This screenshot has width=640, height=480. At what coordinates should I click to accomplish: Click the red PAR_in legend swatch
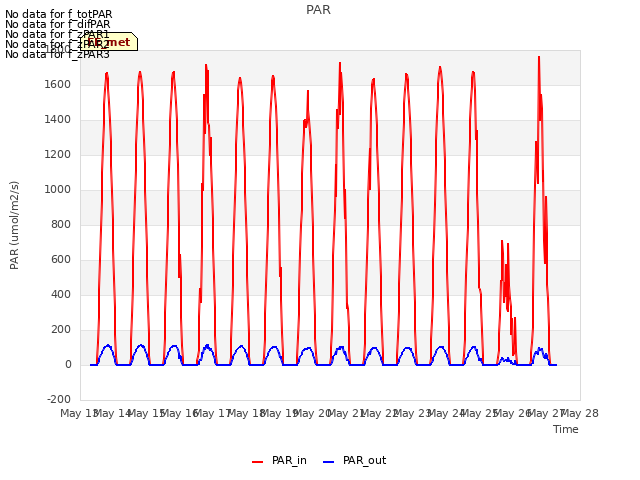[x=258, y=462]
